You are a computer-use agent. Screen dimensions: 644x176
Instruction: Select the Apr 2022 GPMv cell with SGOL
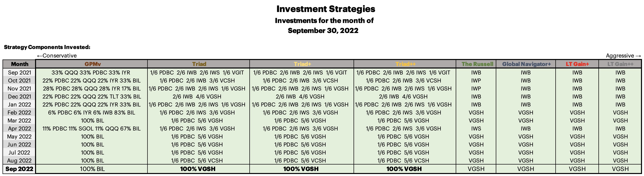pyautogui.click(x=92, y=128)
